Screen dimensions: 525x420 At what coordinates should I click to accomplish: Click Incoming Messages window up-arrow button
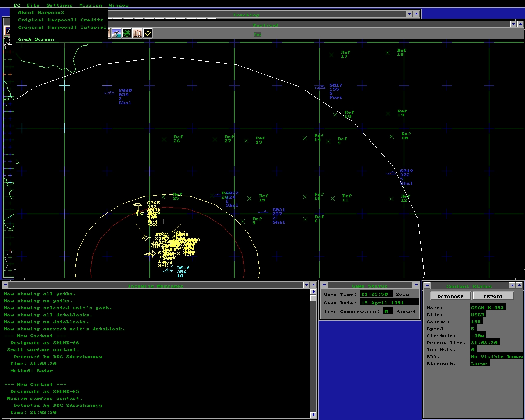[x=314, y=285]
